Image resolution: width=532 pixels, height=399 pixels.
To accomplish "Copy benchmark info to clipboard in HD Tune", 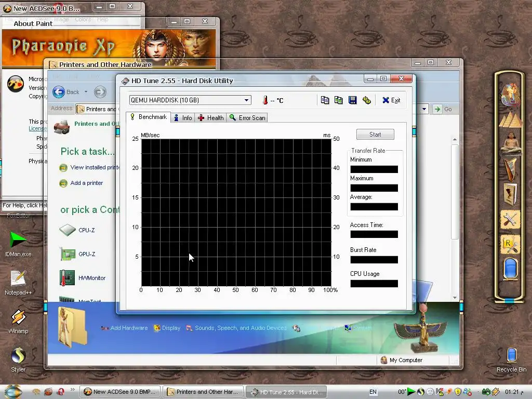I will 325,100.
